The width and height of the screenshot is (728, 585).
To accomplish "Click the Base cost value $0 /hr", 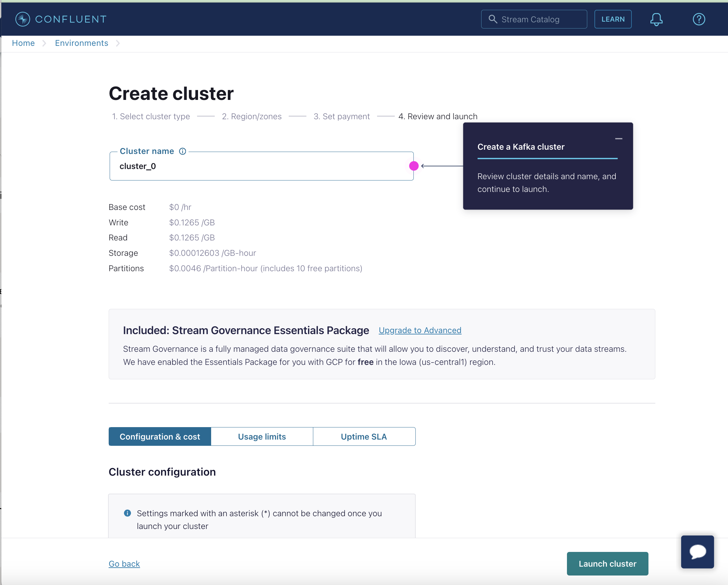I will [180, 207].
